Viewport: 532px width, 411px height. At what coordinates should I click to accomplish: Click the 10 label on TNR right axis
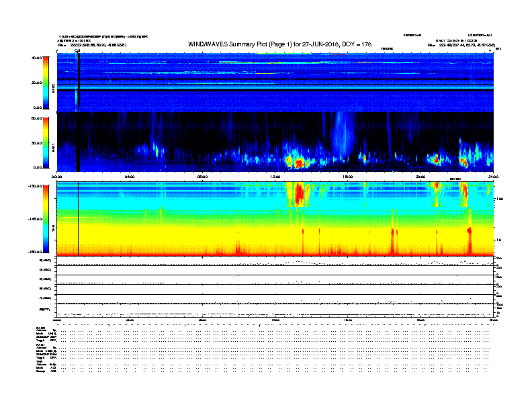[499, 240]
